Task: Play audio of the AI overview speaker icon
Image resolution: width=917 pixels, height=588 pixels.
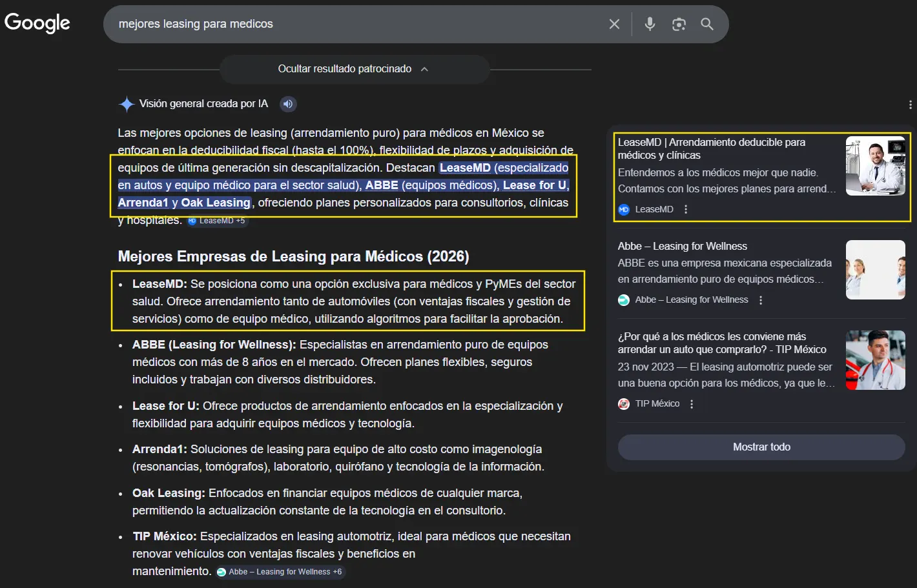Action: pos(288,104)
